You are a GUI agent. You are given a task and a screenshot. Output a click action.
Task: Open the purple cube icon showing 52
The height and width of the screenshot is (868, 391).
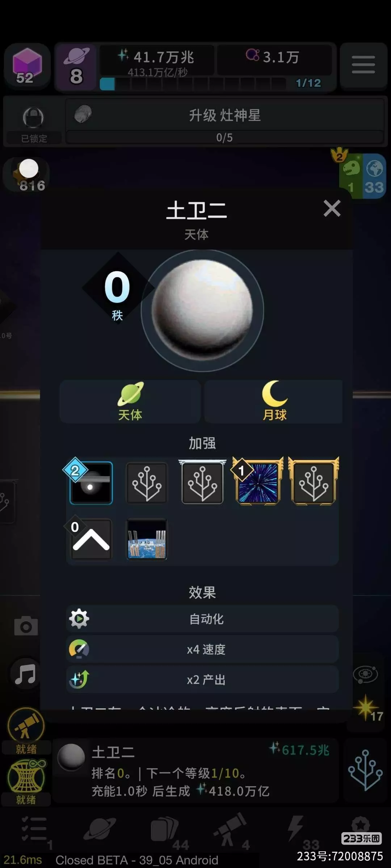point(27,67)
